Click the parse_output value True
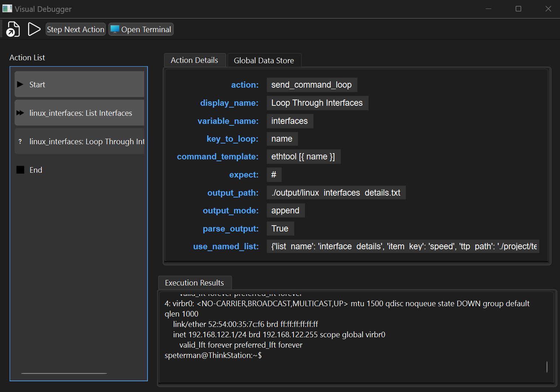560x392 pixels. tap(280, 229)
